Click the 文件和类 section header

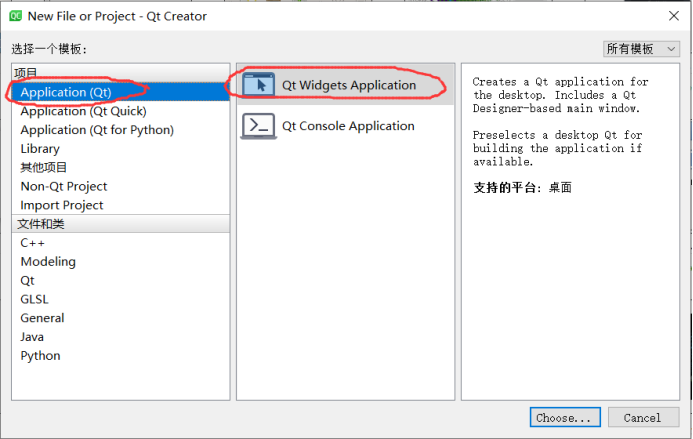121,224
